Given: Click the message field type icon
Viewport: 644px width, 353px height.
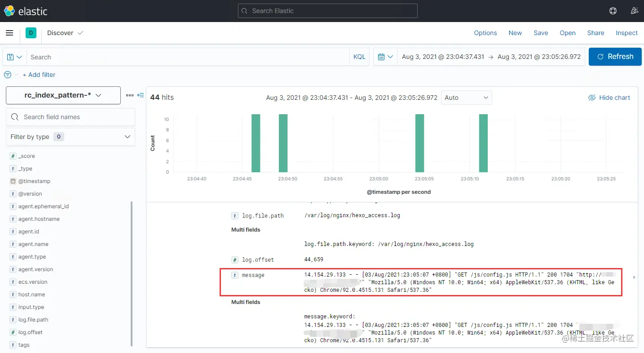Looking at the screenshot, I should click(234, 275).
